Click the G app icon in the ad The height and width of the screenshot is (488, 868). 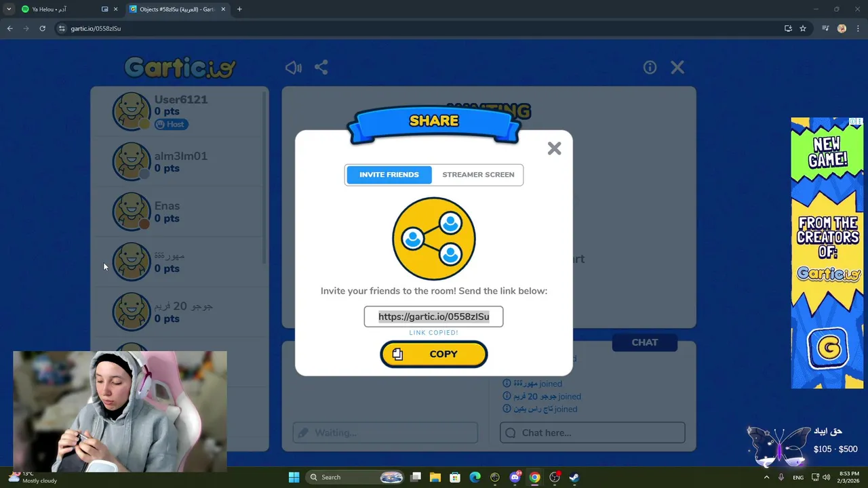point(828,348)
